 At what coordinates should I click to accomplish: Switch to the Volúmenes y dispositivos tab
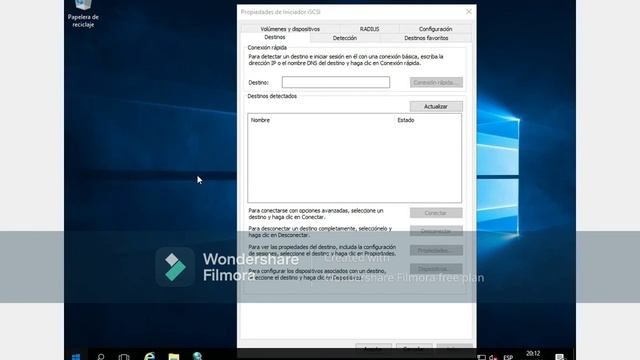click(290, 29)
